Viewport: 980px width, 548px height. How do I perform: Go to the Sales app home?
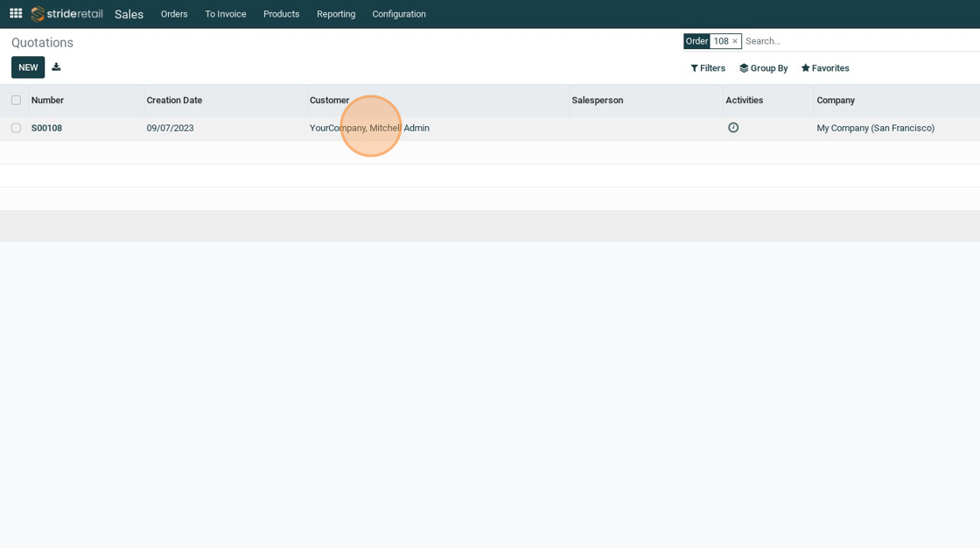(129, 14)
